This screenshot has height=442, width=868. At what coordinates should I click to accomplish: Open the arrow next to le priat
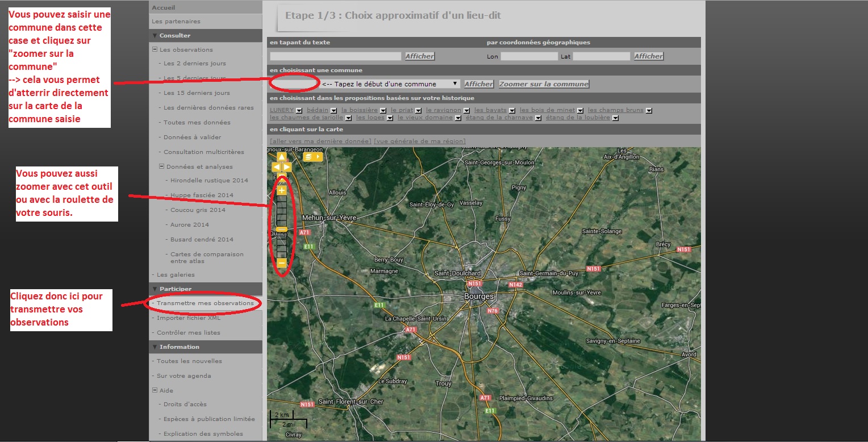tap(418, 111)
